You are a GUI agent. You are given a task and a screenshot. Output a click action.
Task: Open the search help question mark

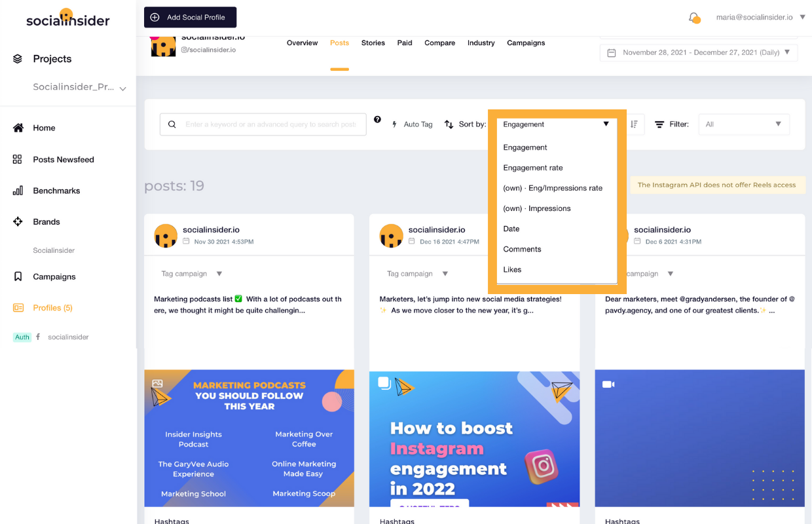(377, 119)
